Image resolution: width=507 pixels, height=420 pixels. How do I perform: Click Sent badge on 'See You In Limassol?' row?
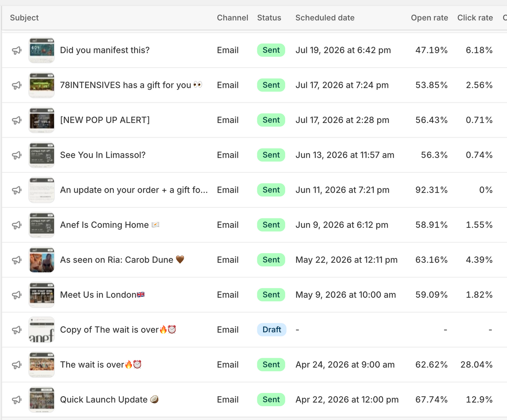271,155
